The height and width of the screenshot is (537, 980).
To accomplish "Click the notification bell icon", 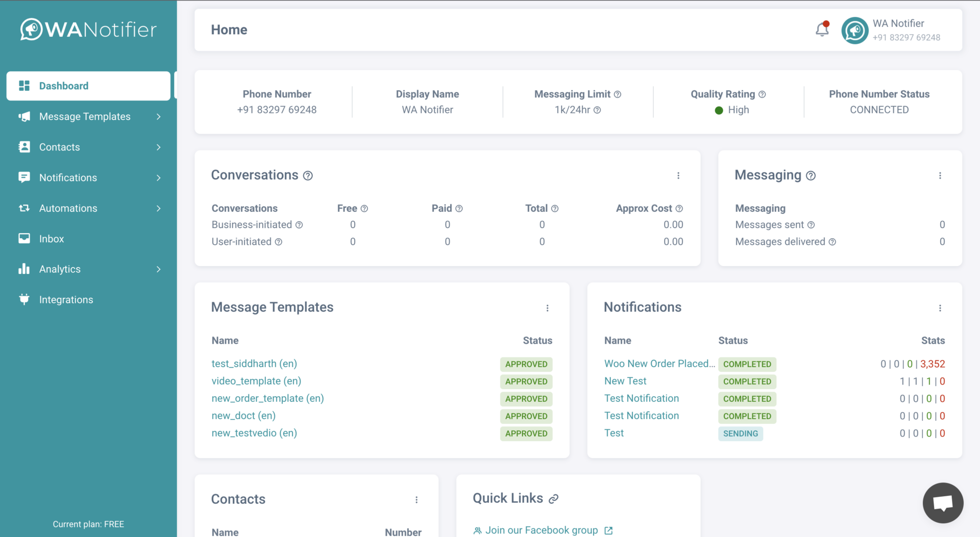I will pyautogui.click(x=822, y=30).
